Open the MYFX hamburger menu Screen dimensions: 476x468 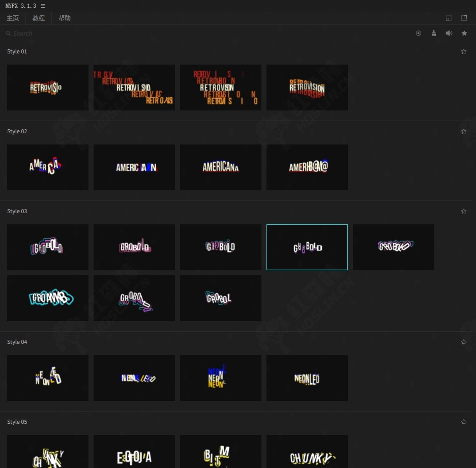(x=43, y=6)
